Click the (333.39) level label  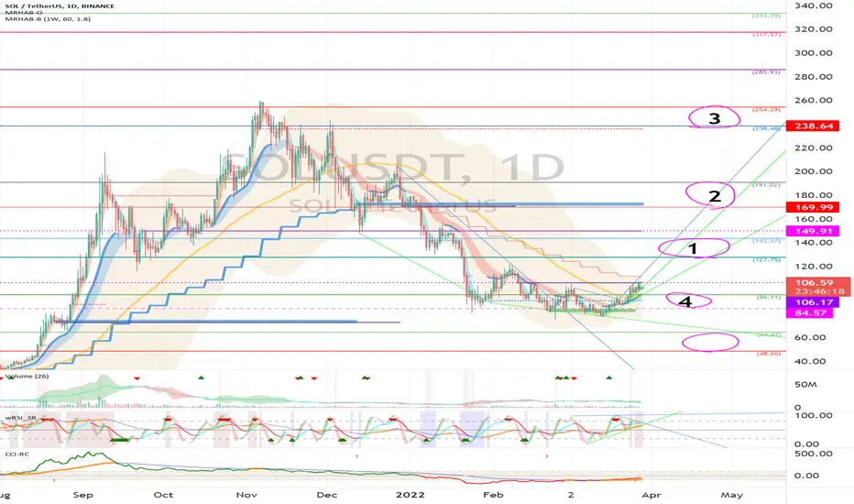pyautogui.click(x=766, y=16)
